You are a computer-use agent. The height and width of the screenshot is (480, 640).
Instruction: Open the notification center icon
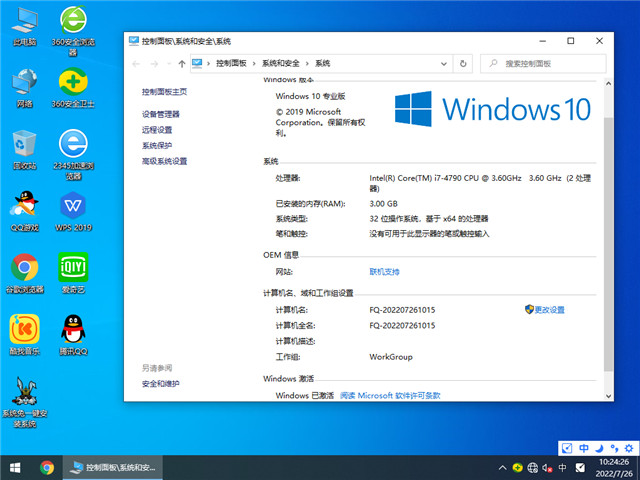pos(580,468)
